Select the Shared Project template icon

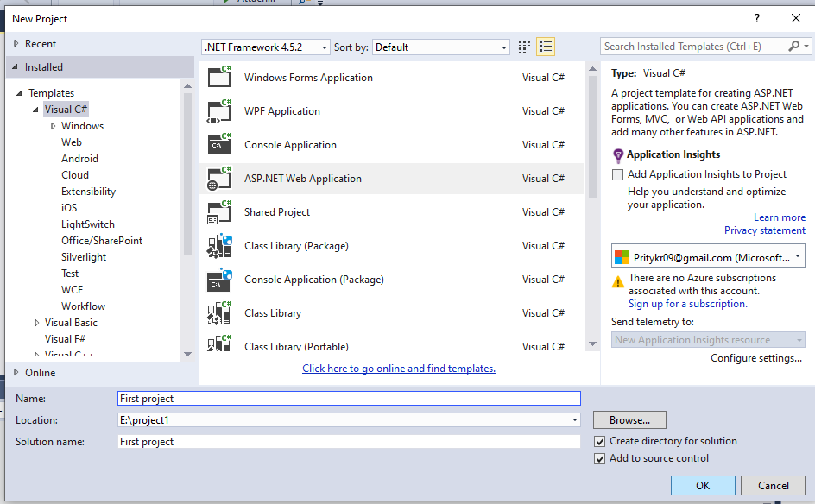pyautogui.click(x=219, y=212)
